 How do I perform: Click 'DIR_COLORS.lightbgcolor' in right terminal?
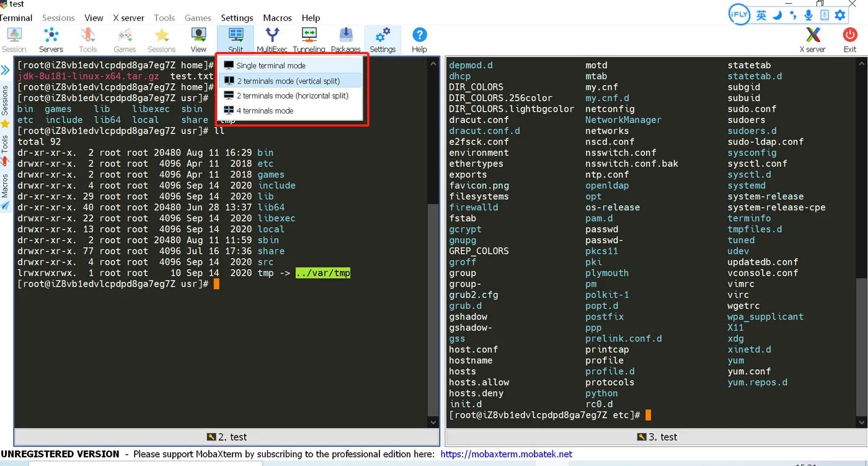click(511, 109)
